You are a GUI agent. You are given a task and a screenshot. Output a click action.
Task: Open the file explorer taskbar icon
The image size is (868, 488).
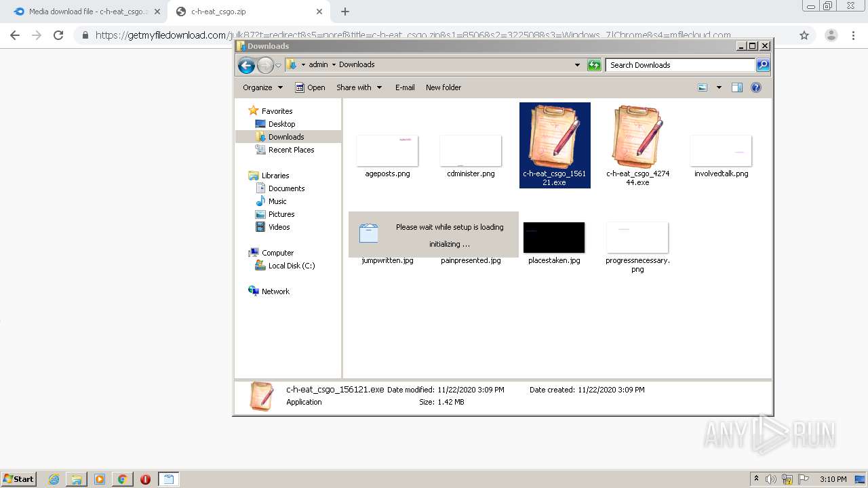77,479
